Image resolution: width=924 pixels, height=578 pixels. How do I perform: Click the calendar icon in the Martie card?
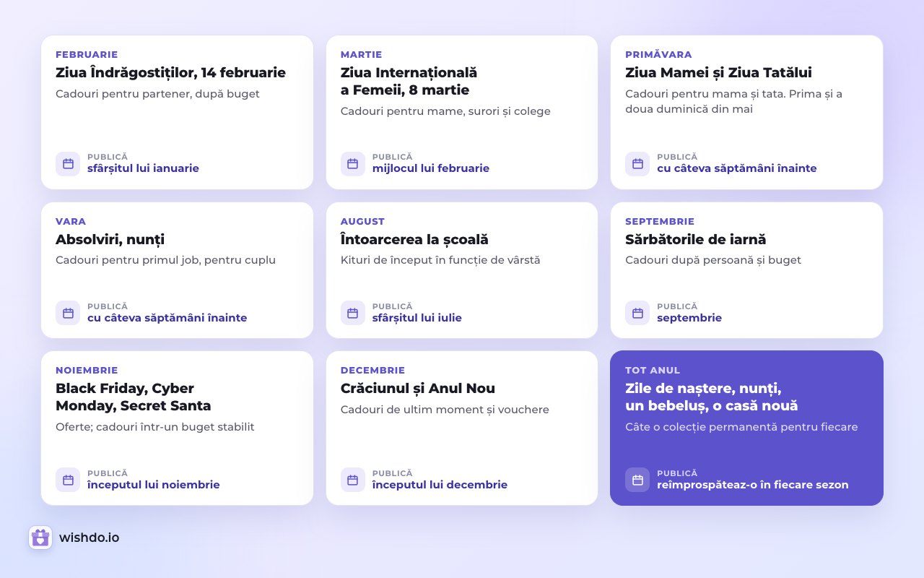(x=353, y=163)
